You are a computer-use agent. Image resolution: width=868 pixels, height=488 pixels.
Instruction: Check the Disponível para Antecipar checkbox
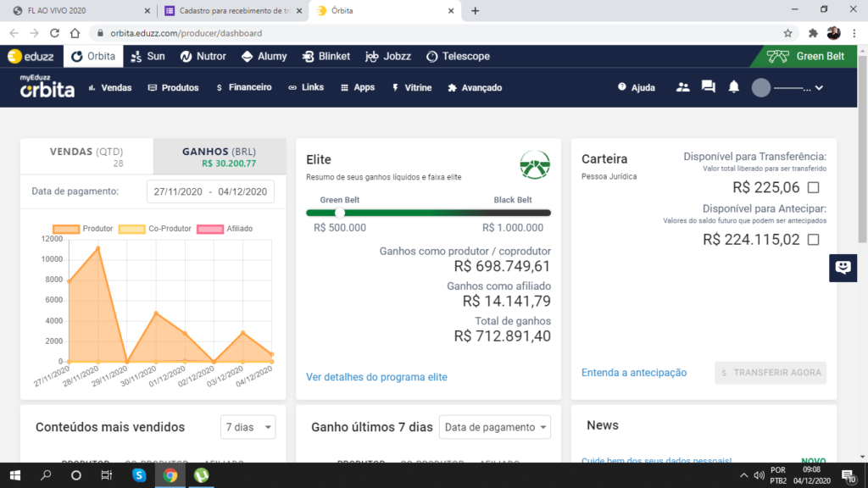point(813,240)
